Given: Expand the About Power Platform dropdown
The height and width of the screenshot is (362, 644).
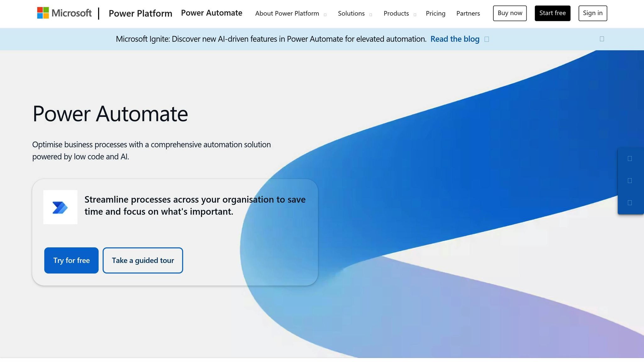Looking at the screenshot, I should [x=287, y=14].
